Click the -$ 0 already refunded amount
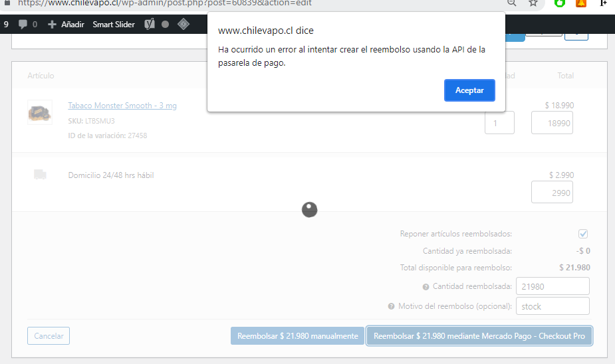The image size is (615, 364). [x=583, y=251]
